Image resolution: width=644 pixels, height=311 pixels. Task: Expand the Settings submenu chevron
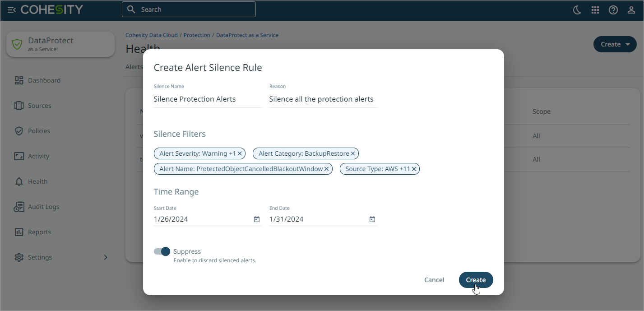point(106,257)
